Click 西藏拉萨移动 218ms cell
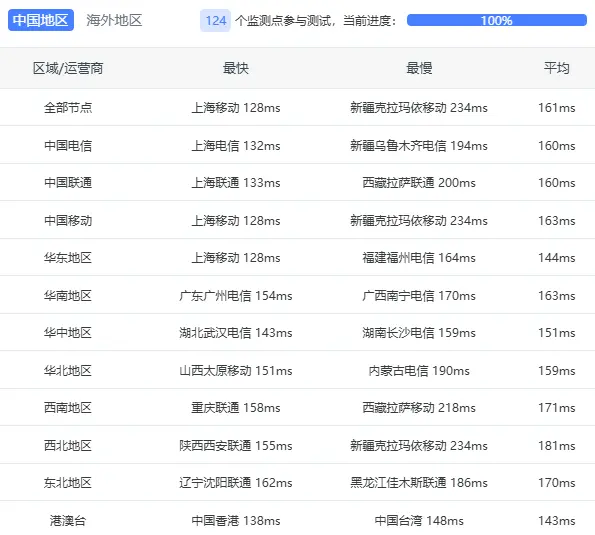595x535 pixels. [419, 408]
